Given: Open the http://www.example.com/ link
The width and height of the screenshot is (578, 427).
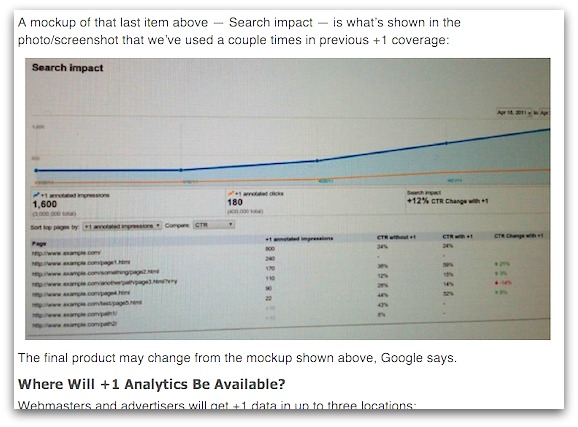Looking at the screenshot, I should (x=66, y=253).
